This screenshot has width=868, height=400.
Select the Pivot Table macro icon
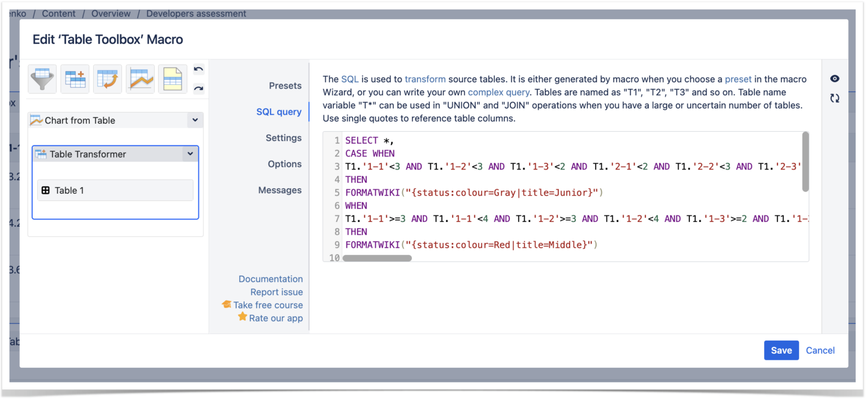pyautogui.click(x=107, y=79)
